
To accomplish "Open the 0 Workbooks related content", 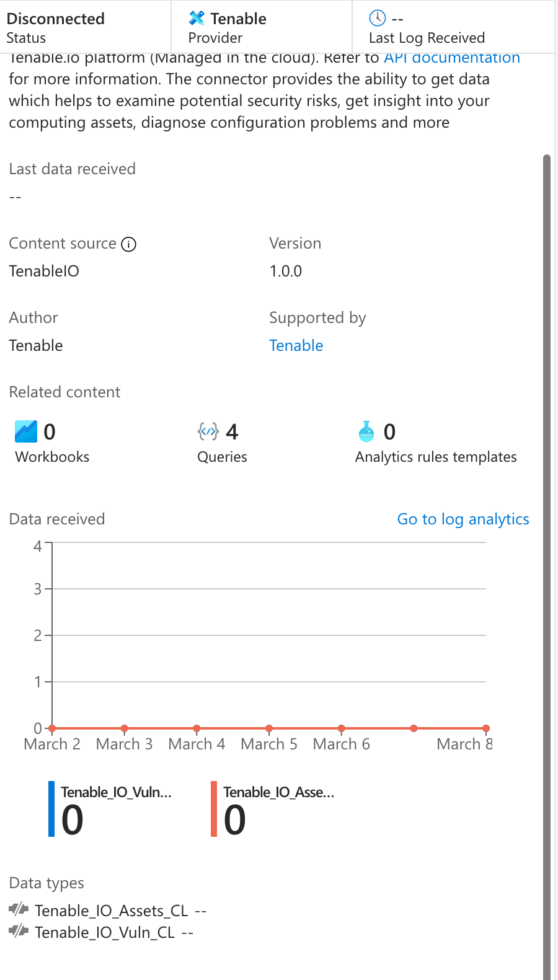I will tap(52, 443).
